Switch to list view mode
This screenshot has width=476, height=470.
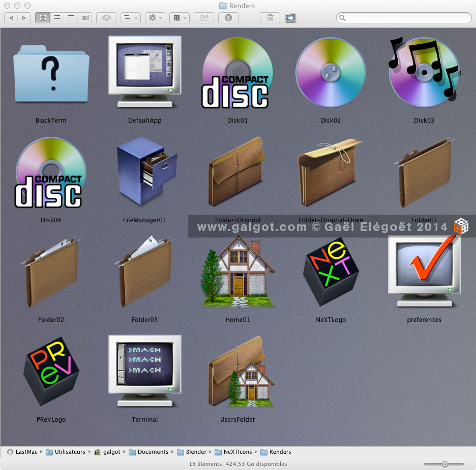tap(57, 18)
